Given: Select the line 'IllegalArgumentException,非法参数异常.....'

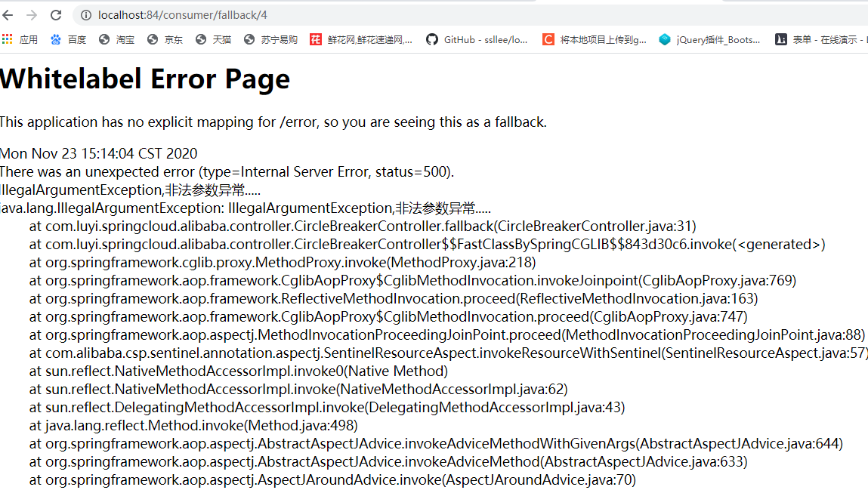Looking at the screenshot, I should tap(130, 190).
